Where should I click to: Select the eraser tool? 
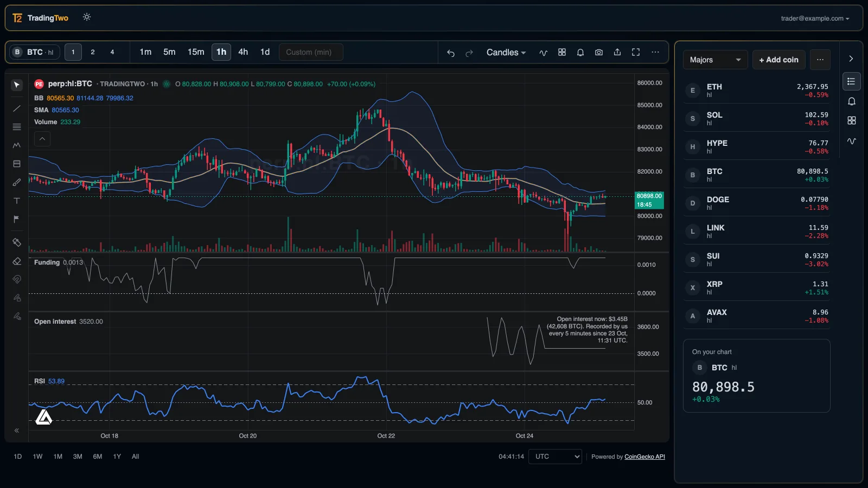[x=17, y=261]
